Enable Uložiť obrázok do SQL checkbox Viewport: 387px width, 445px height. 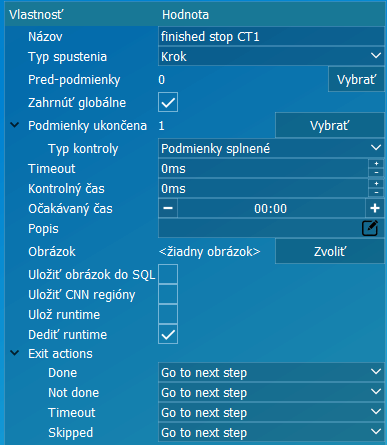pos(168,274)
